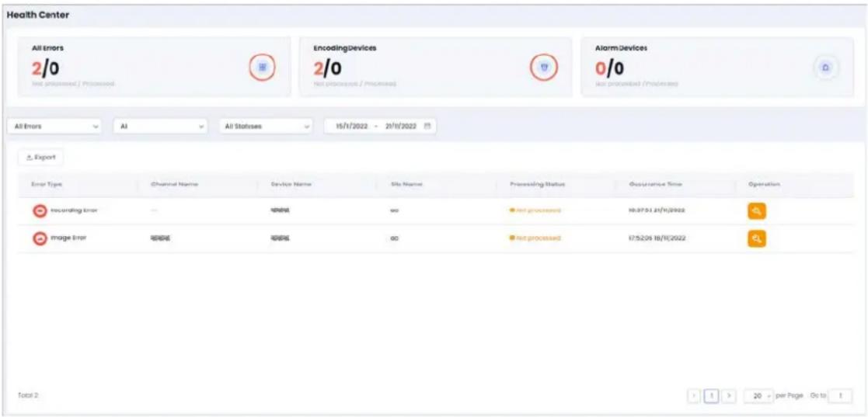Click the Recording Error occurrence time
This screenshot has width=868, height=417.
point(657,210)
